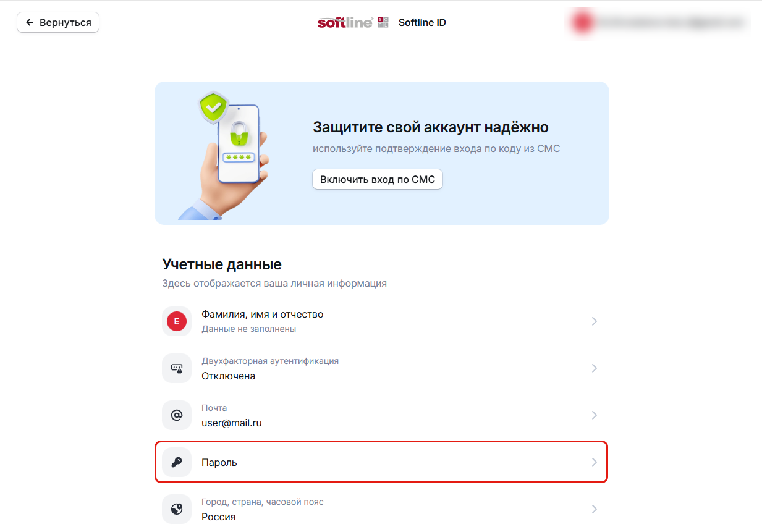This screenshot has height=532, width=762.
Task: Expand city, country, timezone chevron
Action: coord(594,509)
